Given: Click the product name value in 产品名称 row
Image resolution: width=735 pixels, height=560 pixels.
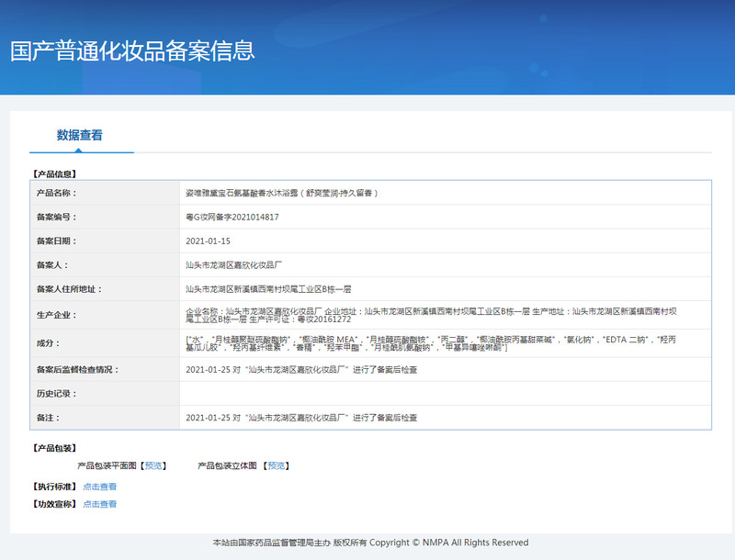Looking at the screenshot, I should coord(281,194).
